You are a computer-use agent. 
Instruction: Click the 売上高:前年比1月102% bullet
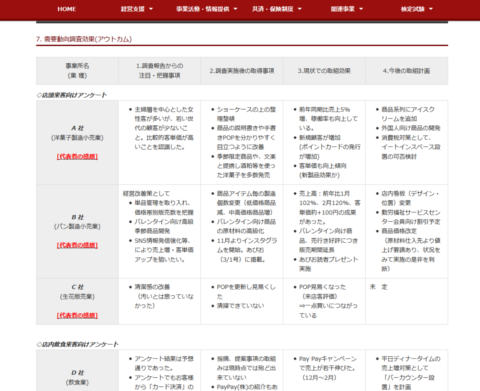pyautogui.click(x=330, y=207)
